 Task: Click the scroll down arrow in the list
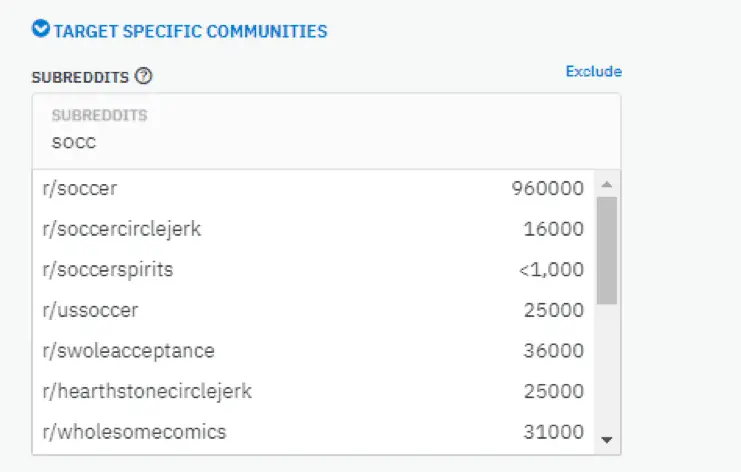607,440
